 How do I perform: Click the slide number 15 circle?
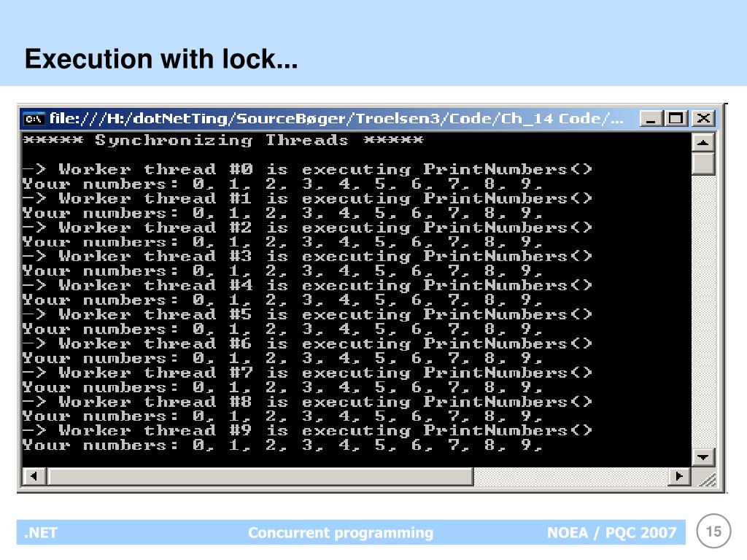713,532
